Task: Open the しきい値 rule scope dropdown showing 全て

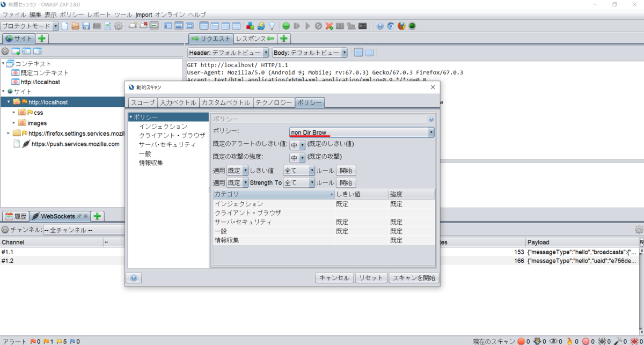Action: (299, 170)
